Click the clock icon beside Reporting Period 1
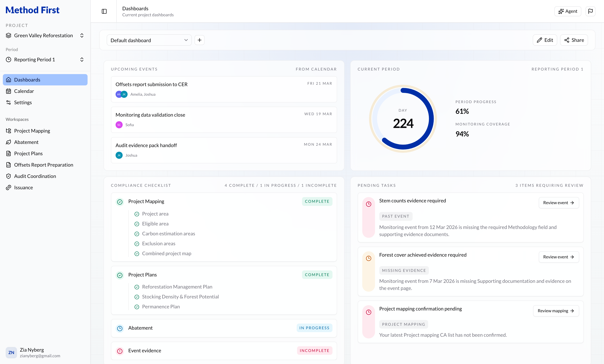The image size is (604, 364). (9, 60)
